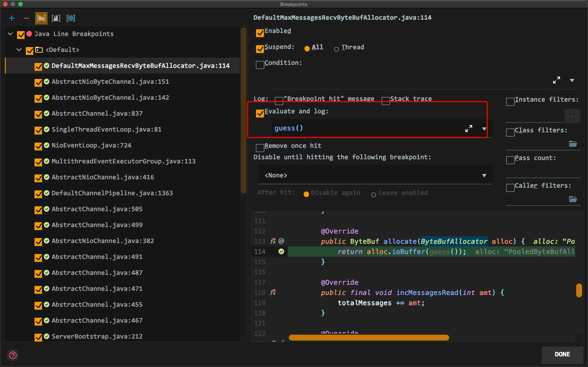Uncheck SingleThreadEventLoop.java:81 breakpoint
The width and height of the screenshot is (588, 367).
click(x=38, y=131)
